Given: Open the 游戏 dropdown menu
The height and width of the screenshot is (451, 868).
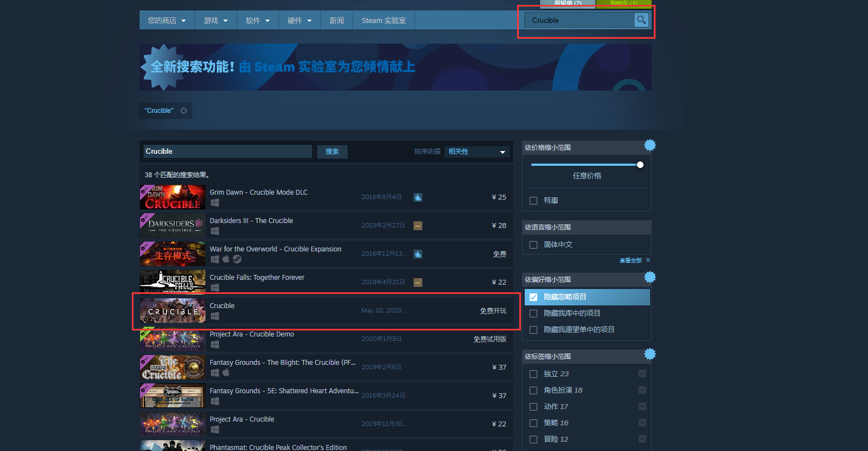Looking at the screenshot, I should point(216,20).
